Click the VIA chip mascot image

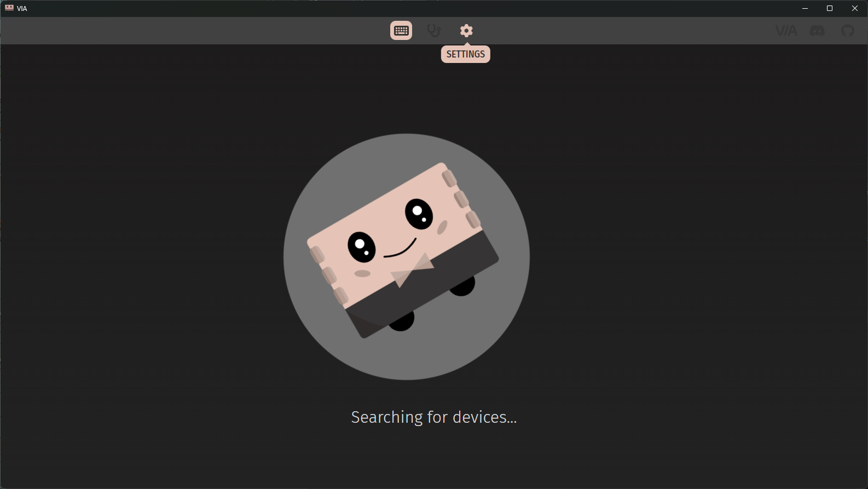(x=407, y=257)
